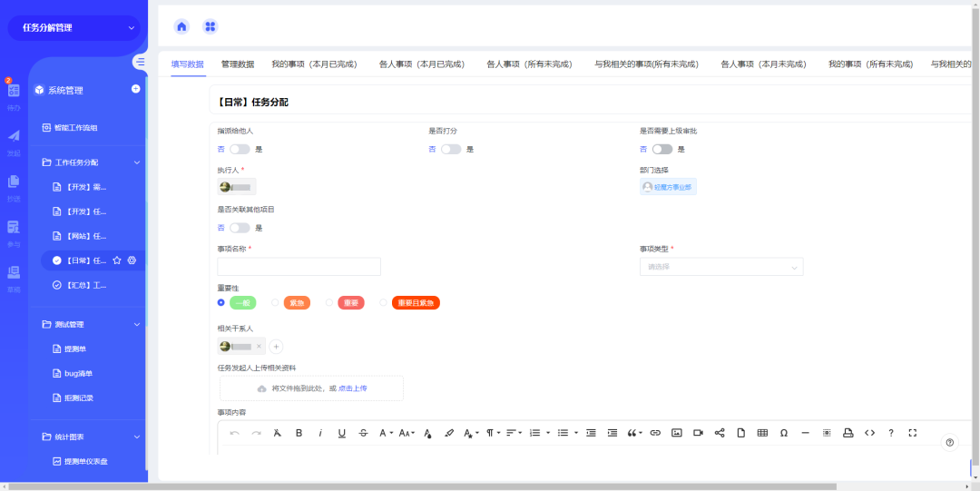The height and width of the screenshot is (491, 980).
Task: Collapse the 工作任务分配 folder
Action: [x=137, y=162]
